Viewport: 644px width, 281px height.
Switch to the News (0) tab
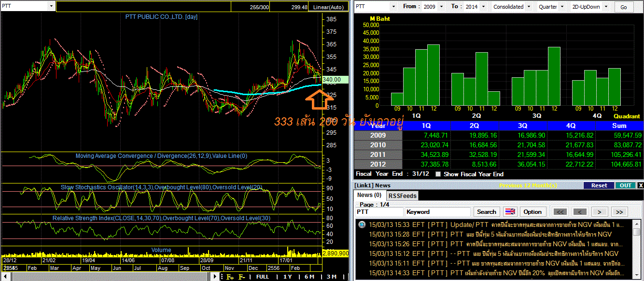pyautogui.click(x=369, y=195)
